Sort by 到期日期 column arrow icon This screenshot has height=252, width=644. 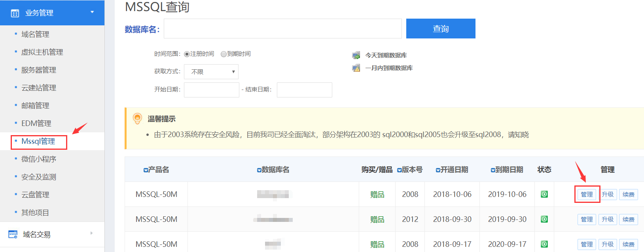[x=493, y=170]
